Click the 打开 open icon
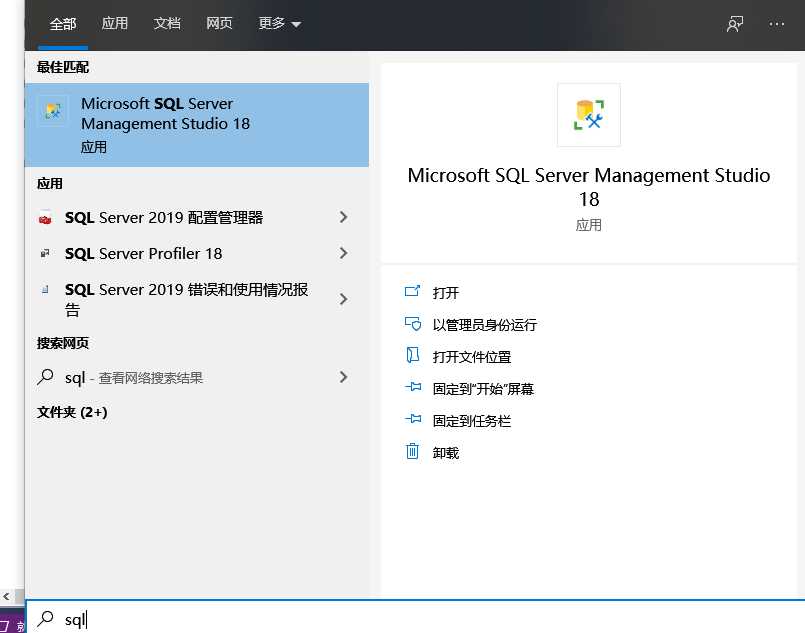 [412, 292]
